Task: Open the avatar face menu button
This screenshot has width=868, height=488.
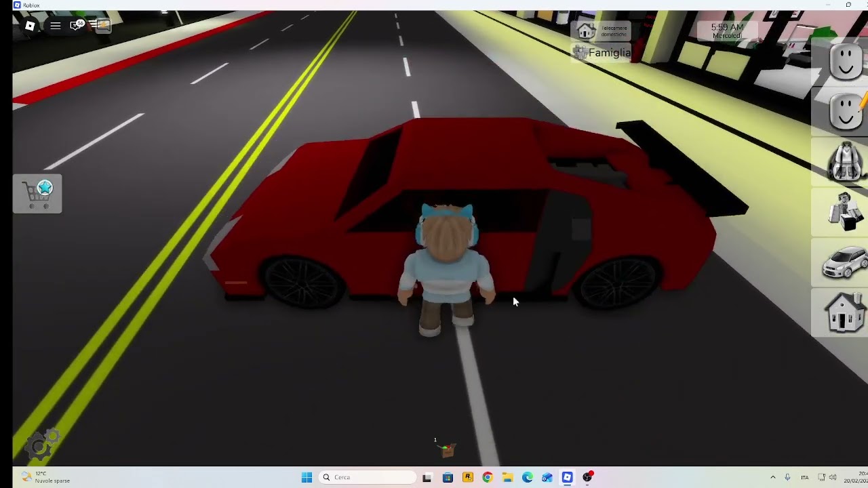Action: pyautogui.click(x=845, y=62)
